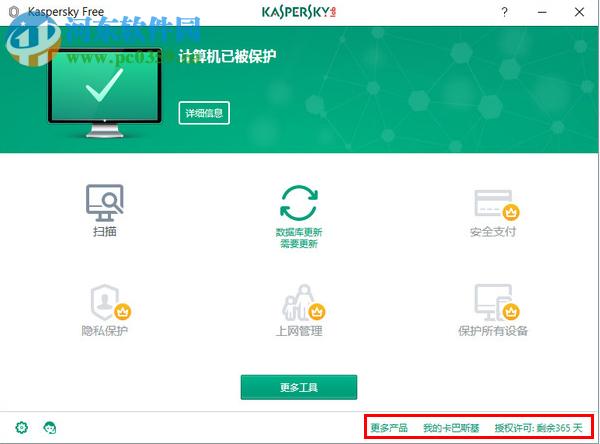Open settings via the gear icon
Screen dimensions: 600x444
point(21,427)
